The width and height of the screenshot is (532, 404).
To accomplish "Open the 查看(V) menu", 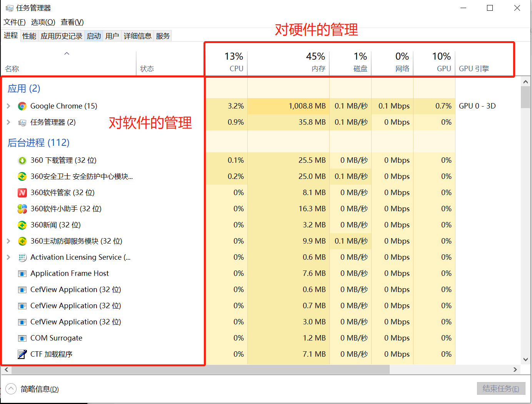I will point(72,22).
